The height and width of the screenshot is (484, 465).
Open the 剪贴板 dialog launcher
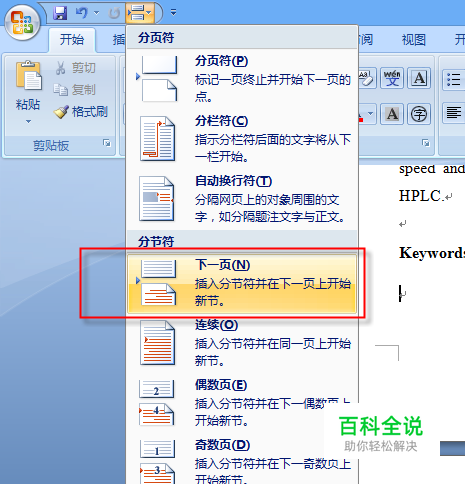107,143
